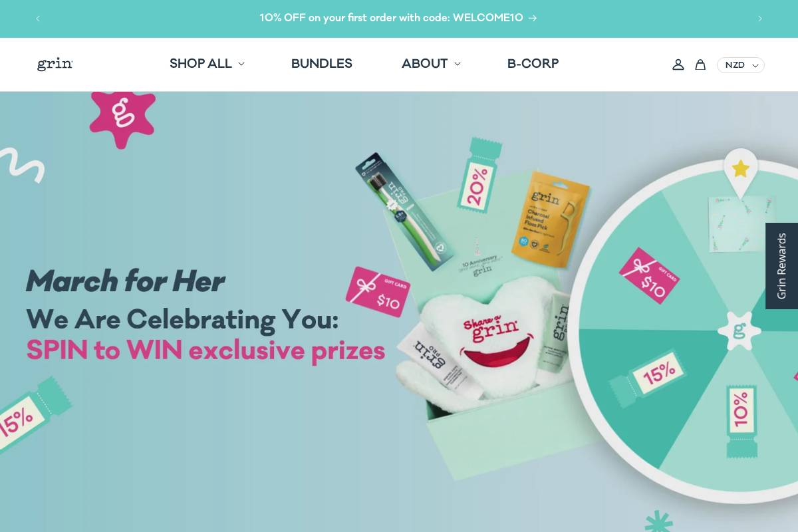This screenshot has width=798, height=532.
Task: Open the account login icon
Action: point(678,65)
